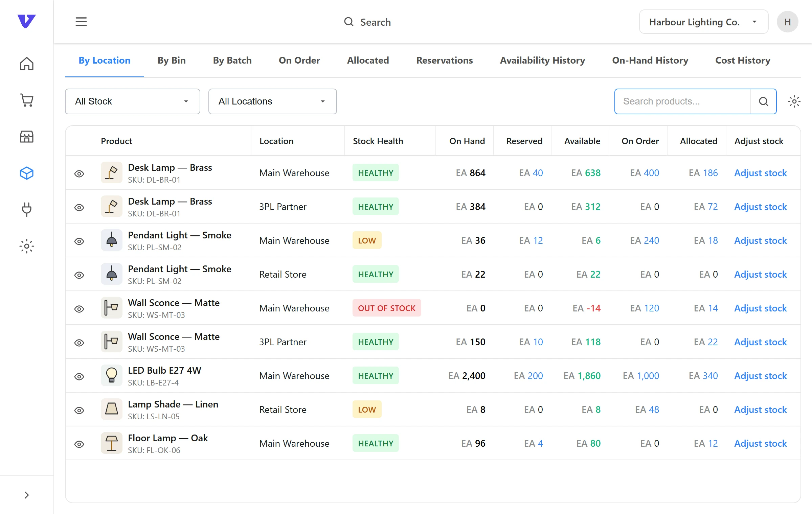Open table settings gear icon
Image resolution: width=812 pixels, height=514 pixels.
(x=794, y=101)
